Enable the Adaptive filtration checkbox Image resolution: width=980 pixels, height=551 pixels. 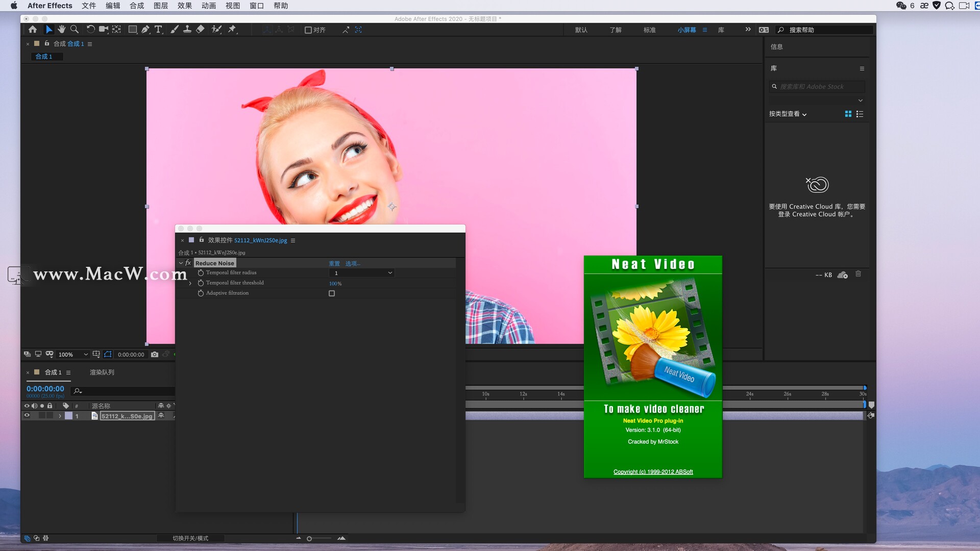[332, 293]
